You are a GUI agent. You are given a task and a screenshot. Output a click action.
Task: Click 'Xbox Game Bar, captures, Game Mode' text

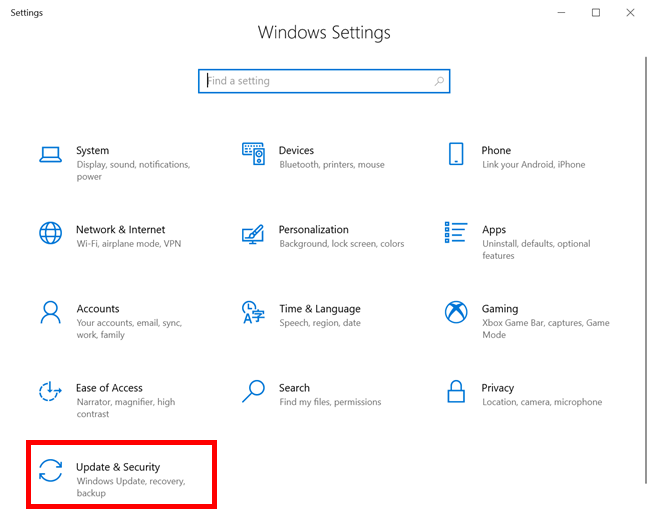click(x=546, y=329)
